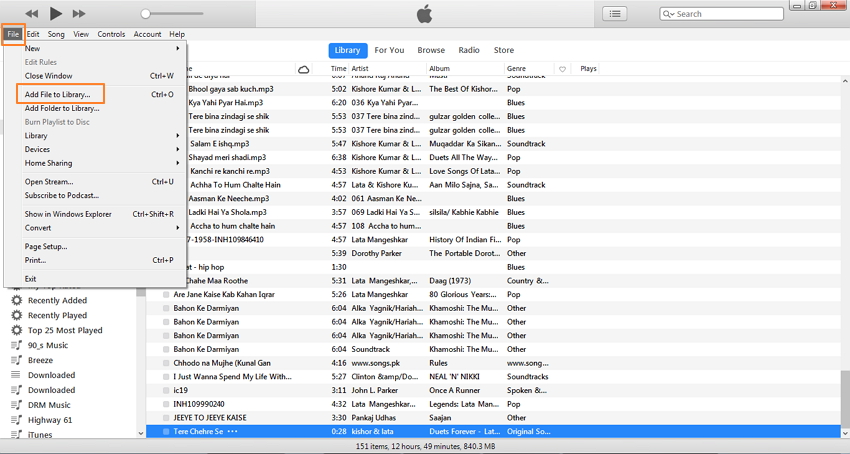Open the View menu
The height and width of the screenshot is (454, 850).
pyautogui.click(x=81, y=34)
